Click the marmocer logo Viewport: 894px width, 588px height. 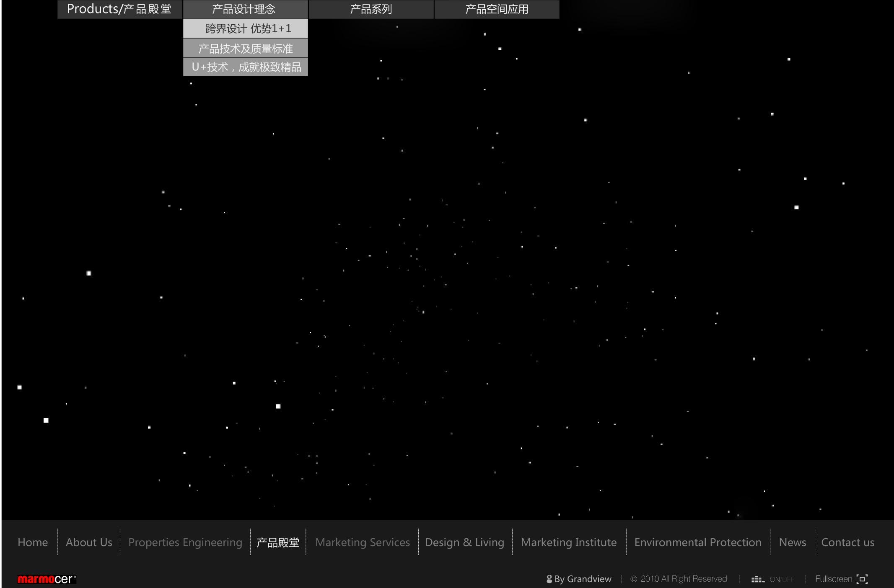47,579
